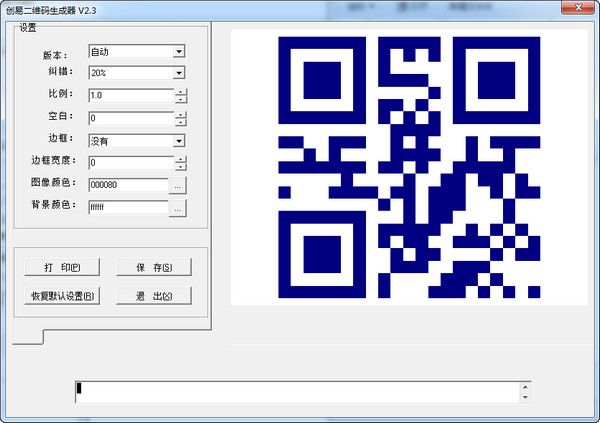Click the 纠错： label
Viewport: 600px width, 423px height.
[x=60, y=71]
